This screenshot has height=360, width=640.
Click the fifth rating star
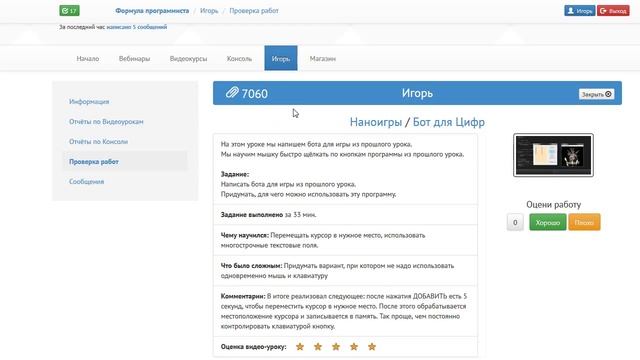pyautogui.click(x=372, y=347)
